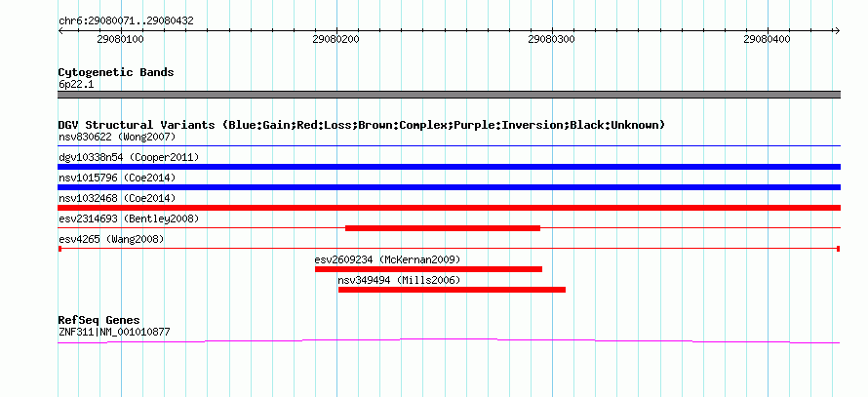Click the gray 6p22.1 cytogenetic band bar
The image size is (868, 397).
(x=449, y=95)
